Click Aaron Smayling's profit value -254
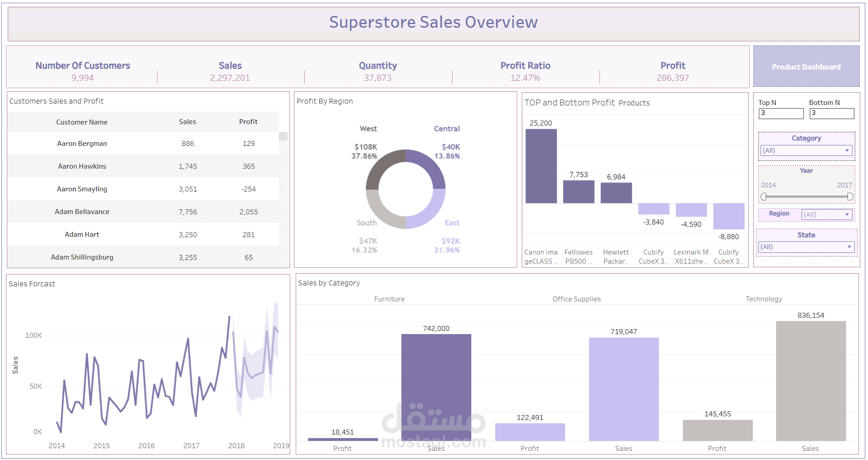The height and width of the screenshot is (460, 868). pos(248,189)
